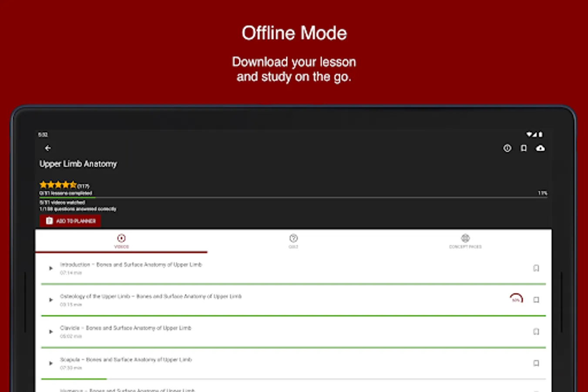Click the course progress bar under lessons completed

293,197
